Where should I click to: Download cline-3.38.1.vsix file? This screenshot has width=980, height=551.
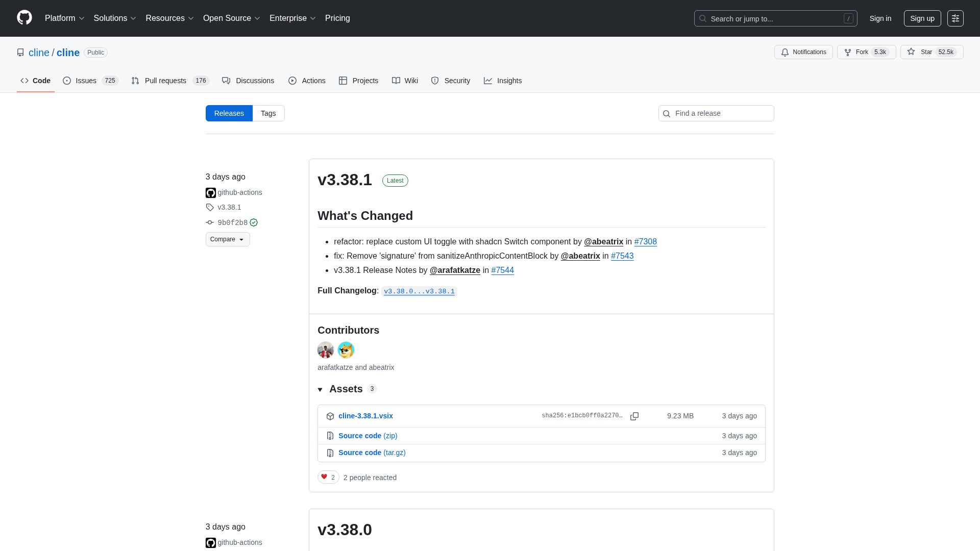pos(365,416)
